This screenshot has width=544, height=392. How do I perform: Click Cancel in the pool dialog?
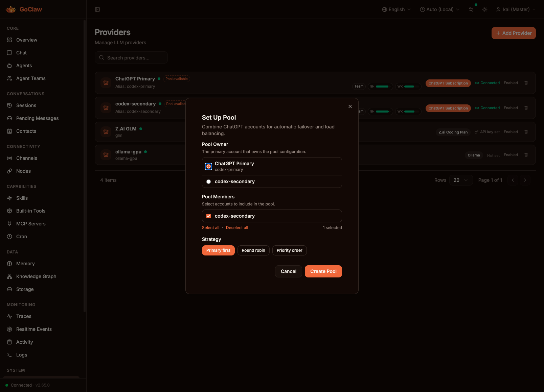click(289, 271)
